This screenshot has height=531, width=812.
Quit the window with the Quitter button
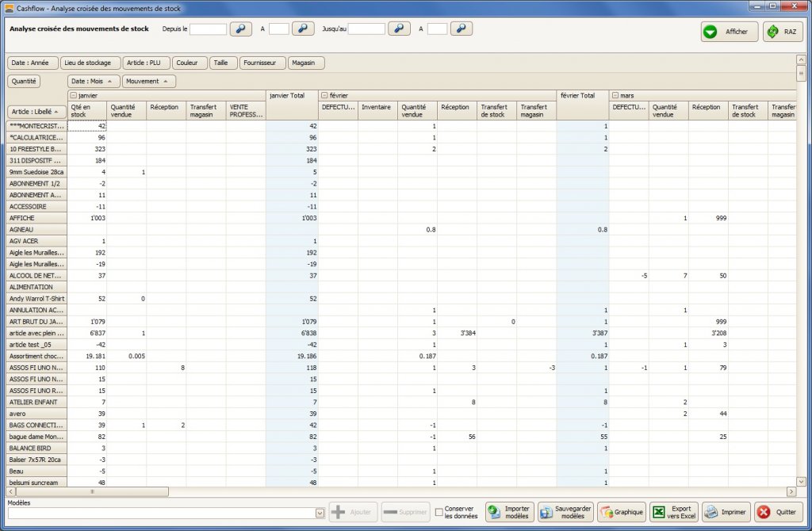point(778,512)
